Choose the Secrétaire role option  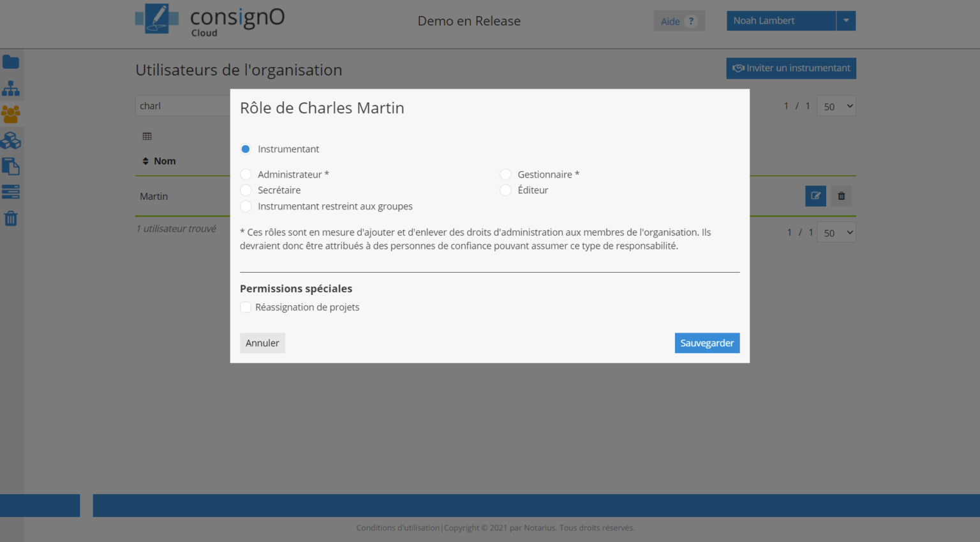(246, 190)
